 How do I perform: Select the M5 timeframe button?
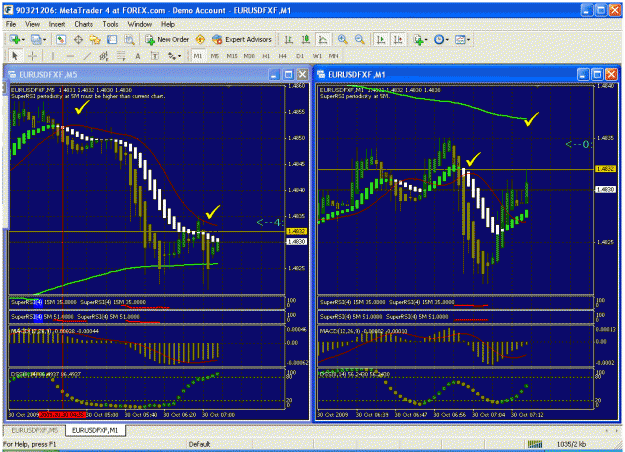tap(215, 56)
